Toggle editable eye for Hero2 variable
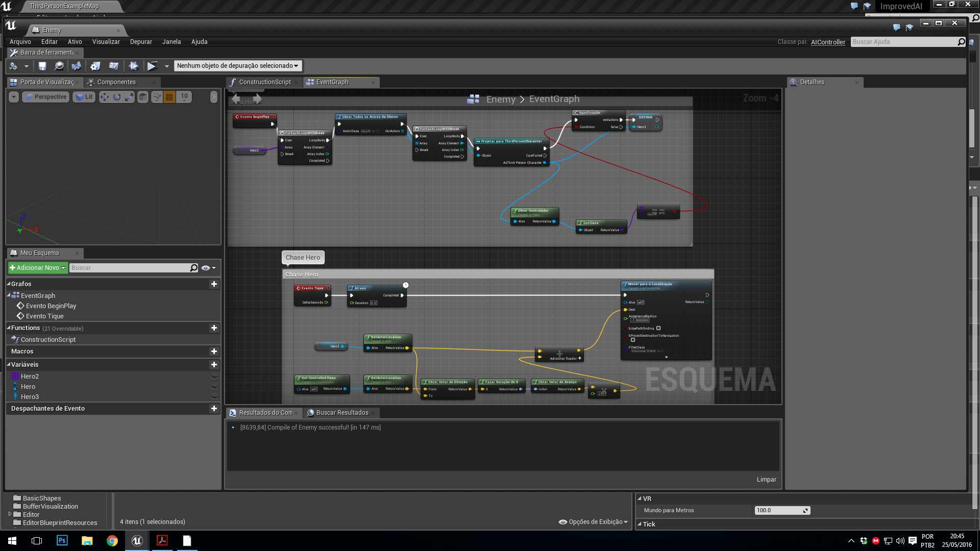Screen dimensions: 980x551 [x=214, y=377]
